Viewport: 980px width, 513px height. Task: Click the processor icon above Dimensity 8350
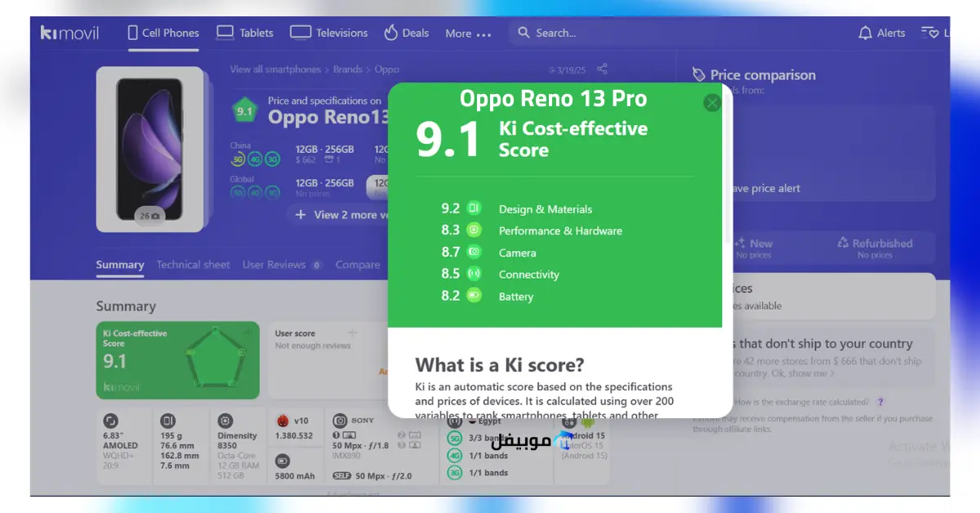(225, 421)
